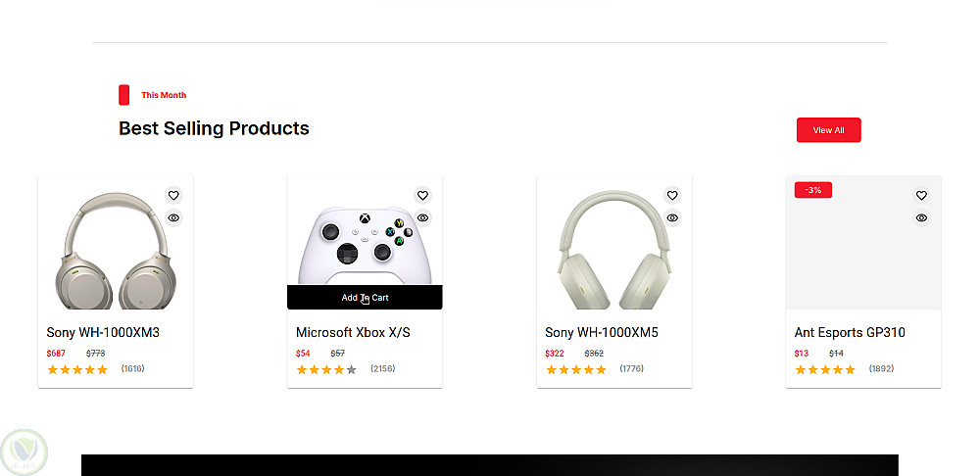
Task: Click heart icon on Microsoft Xbox X/S card
Action: pos(422,195)
